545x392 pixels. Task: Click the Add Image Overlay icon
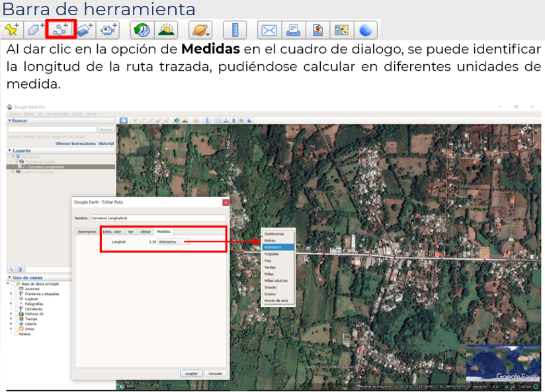click(84, 30)
